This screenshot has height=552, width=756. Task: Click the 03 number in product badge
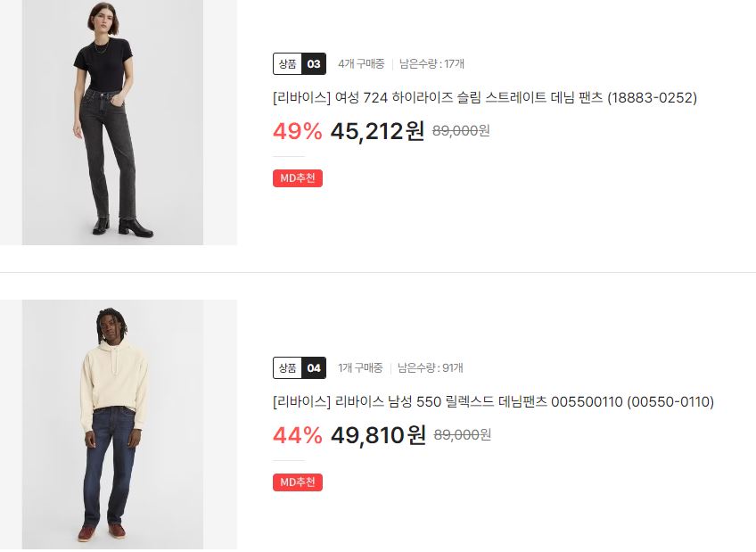314,63
